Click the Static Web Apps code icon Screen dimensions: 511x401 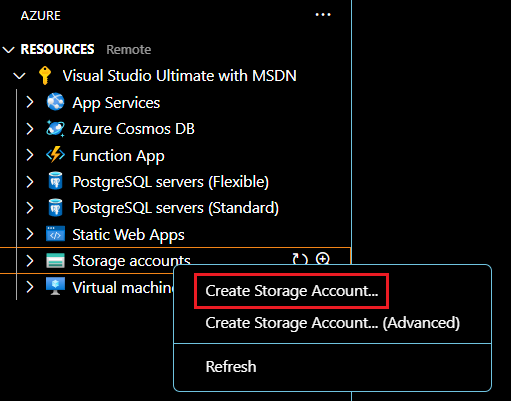(x=55, y=234)
